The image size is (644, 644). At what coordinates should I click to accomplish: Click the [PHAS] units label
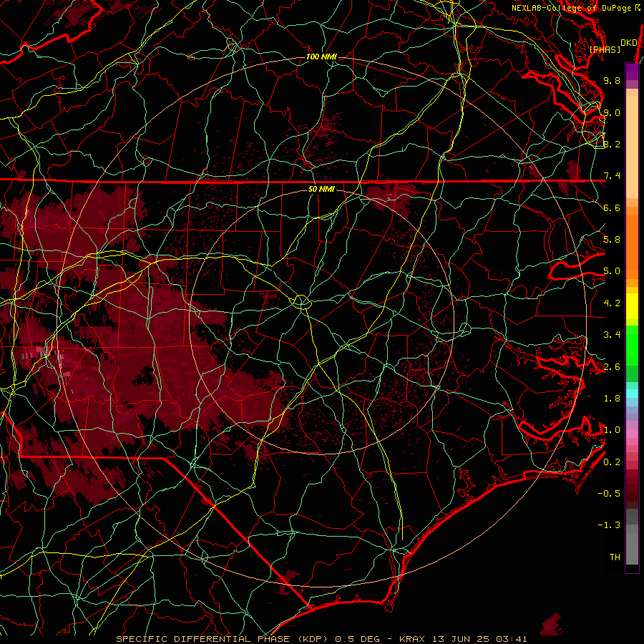coord(605,50)
